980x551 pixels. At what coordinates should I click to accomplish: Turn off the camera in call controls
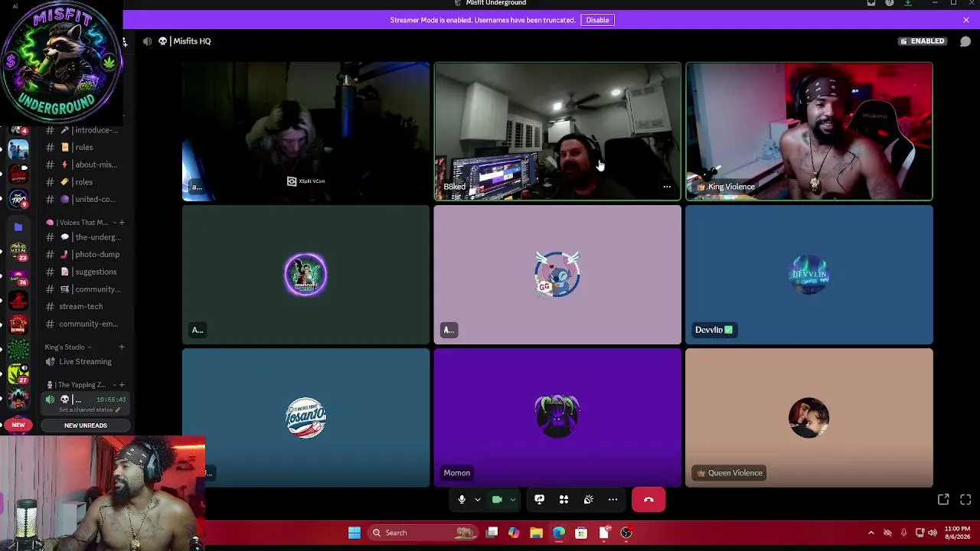pos(497,500)
